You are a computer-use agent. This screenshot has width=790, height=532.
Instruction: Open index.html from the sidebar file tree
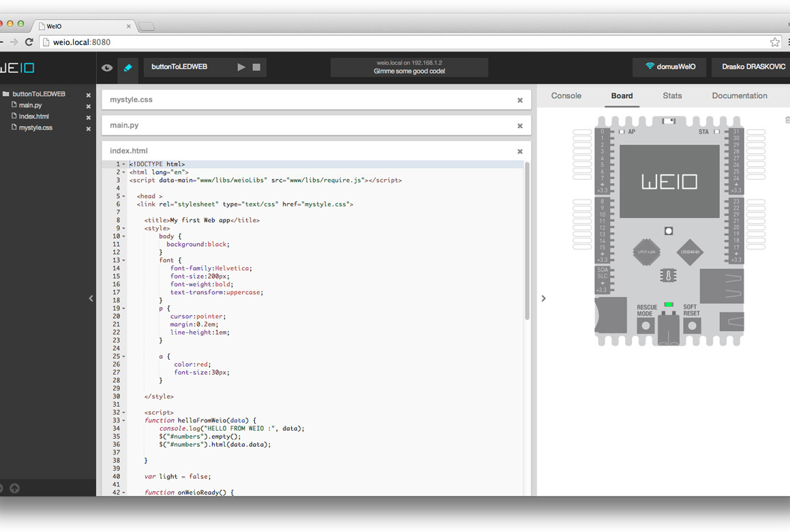(34, 116)
